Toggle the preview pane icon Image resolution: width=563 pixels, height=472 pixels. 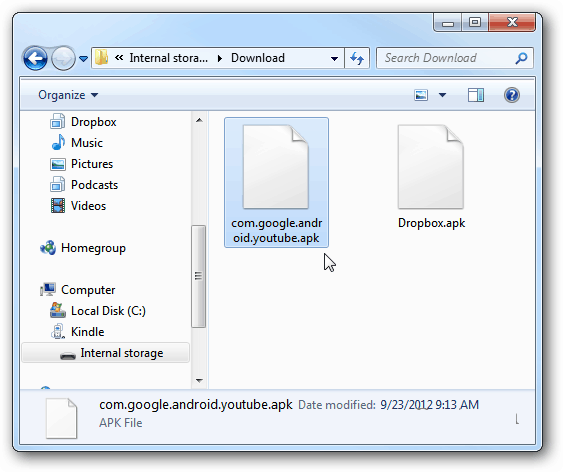coord(476,95)
